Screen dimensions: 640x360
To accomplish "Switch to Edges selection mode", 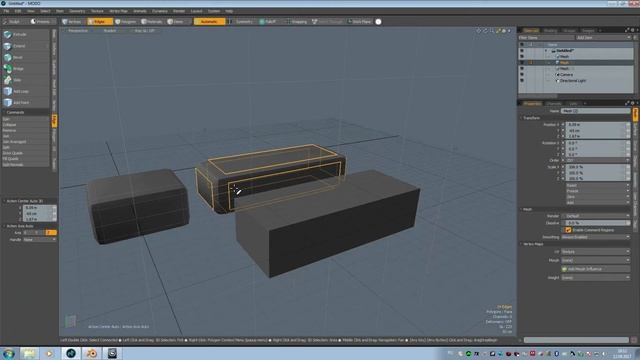I will coord(99,22).
